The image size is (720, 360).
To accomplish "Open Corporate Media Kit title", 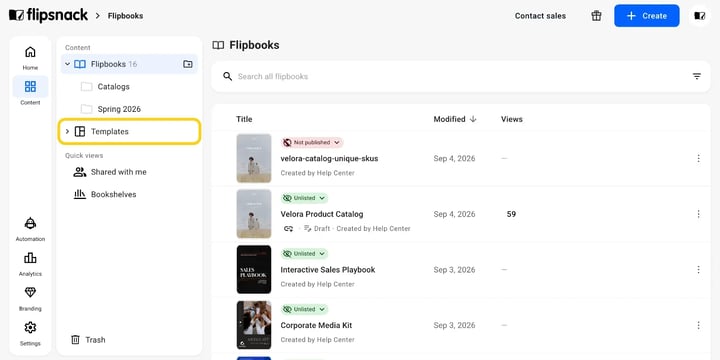I will [x=316, y=325].
